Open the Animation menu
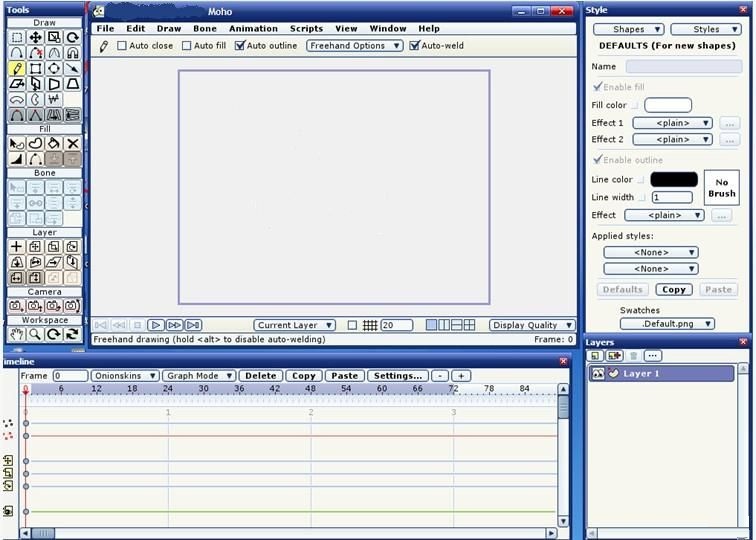The image size is (756, 540). click(253, 29)
